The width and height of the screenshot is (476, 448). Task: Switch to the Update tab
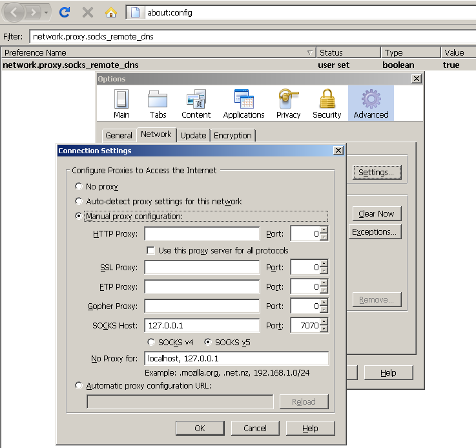[x=193, y=135]
